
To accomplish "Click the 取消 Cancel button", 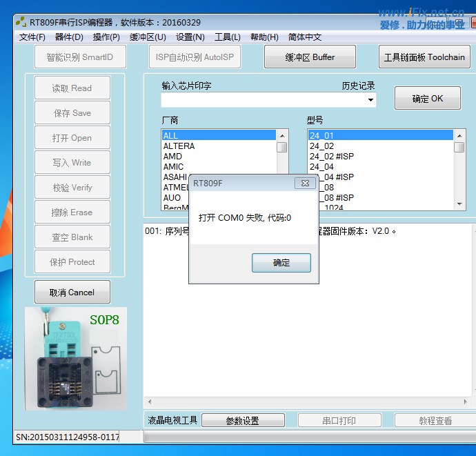I will tap(72, 293).
